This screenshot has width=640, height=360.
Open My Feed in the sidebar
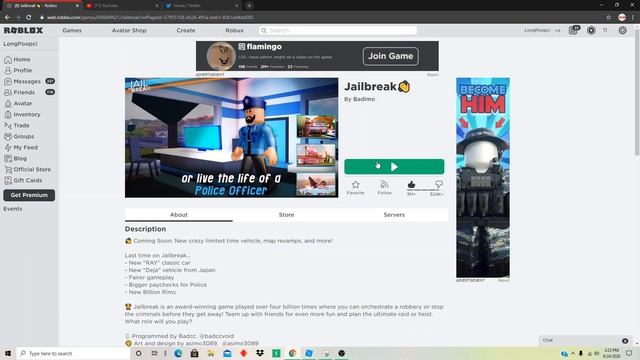[x=21, y=147]
